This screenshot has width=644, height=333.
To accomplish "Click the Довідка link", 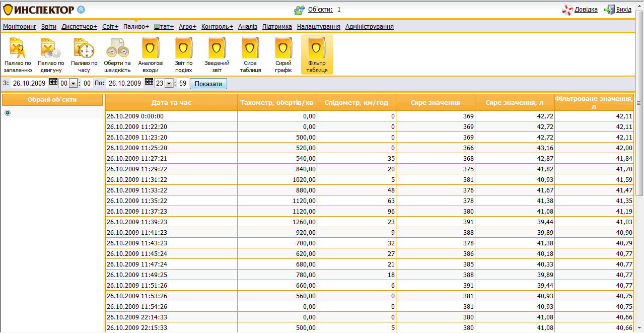I will click(x=586, y=10).
